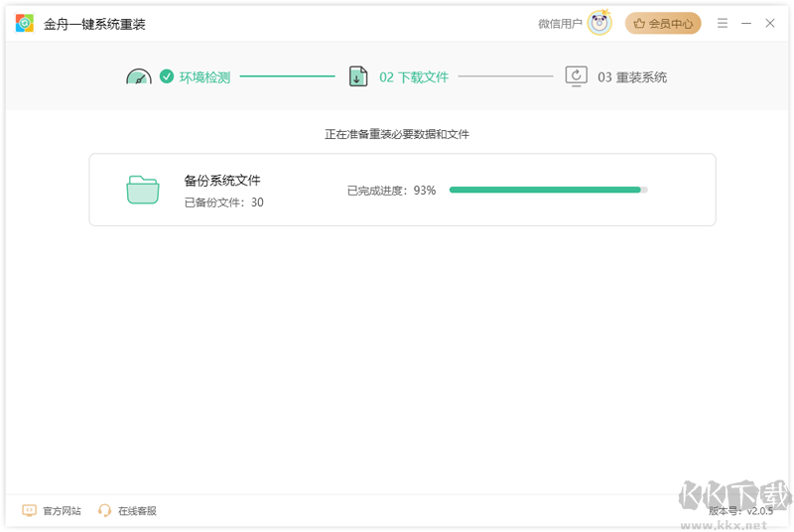Click the 金舟一键系统重装 app logo icon
This screenshot has width=794, height=532.
tap(24, 23)
